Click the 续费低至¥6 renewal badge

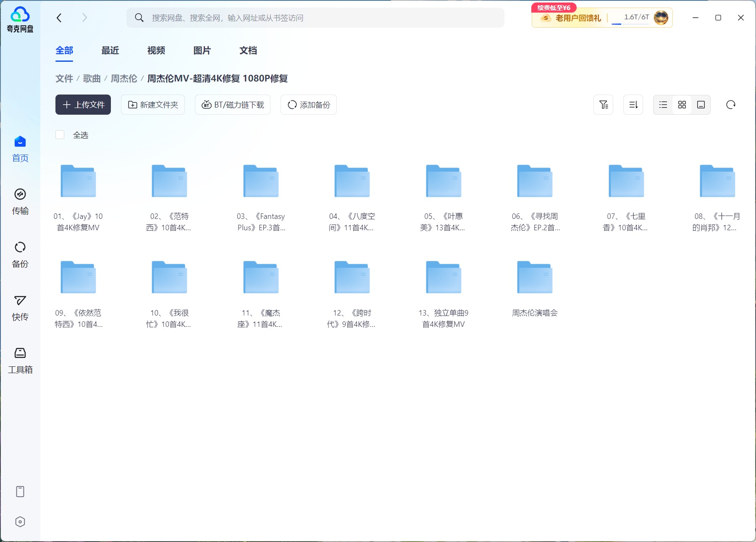tap(554, 8)
